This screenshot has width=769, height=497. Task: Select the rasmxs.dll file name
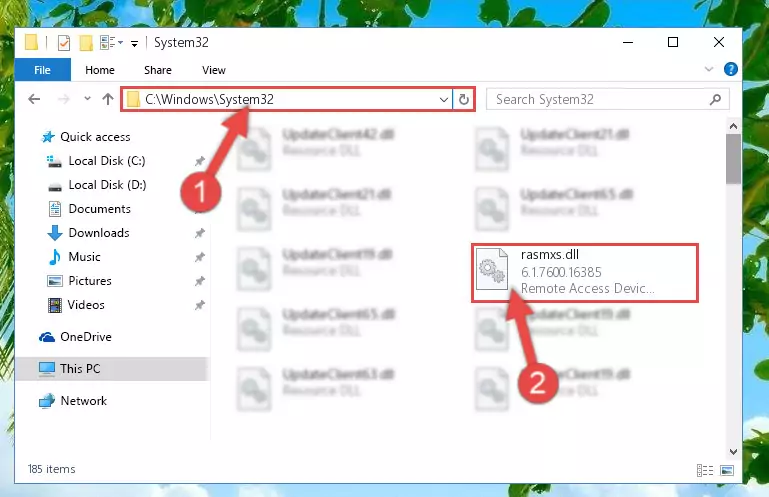click(549, 254)
